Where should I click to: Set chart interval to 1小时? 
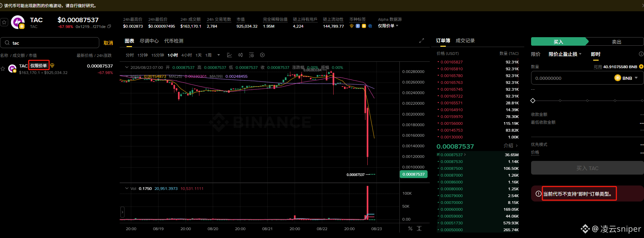pyautogui.click(x=173, y=55)
